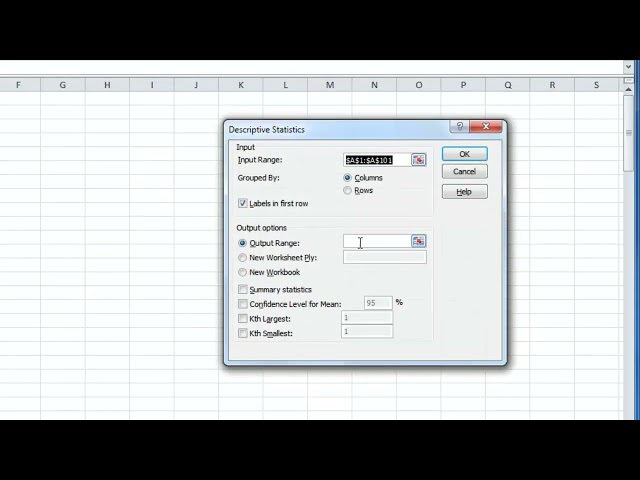The height and width of the screenshot is (480, 640).
Task: Select the Output Range radio button
Action: point(242,243)
